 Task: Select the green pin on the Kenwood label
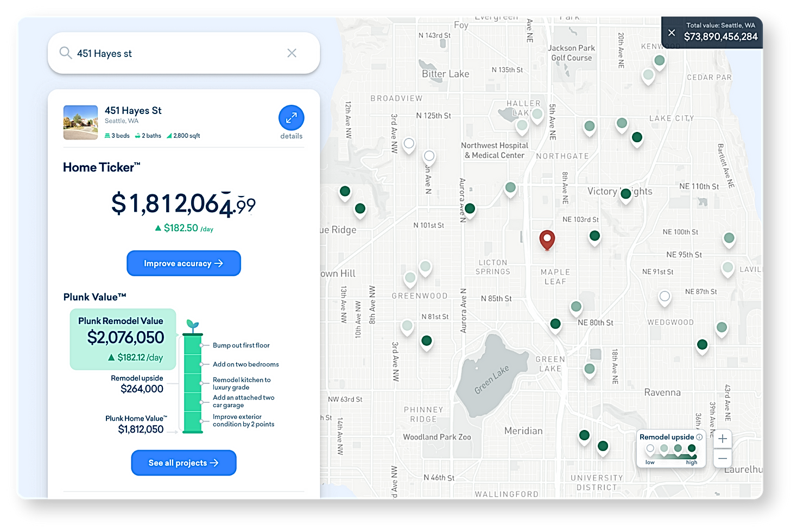(660, 62)
